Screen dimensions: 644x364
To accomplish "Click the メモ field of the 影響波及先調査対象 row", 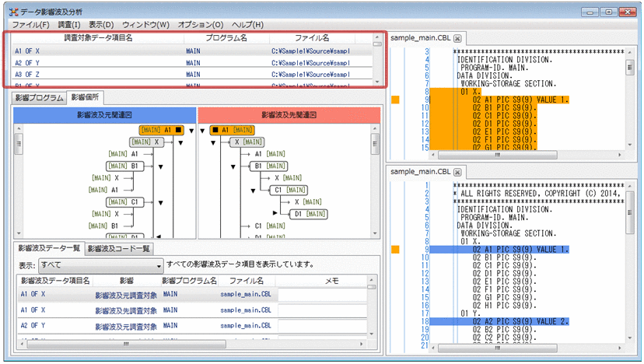I will click(x=323, y=310).
